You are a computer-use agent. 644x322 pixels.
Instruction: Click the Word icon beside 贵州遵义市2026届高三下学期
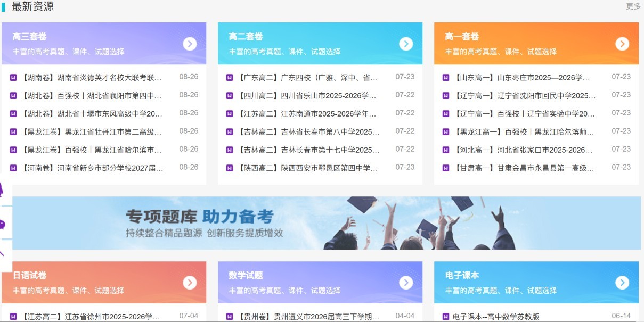[230, 317]
